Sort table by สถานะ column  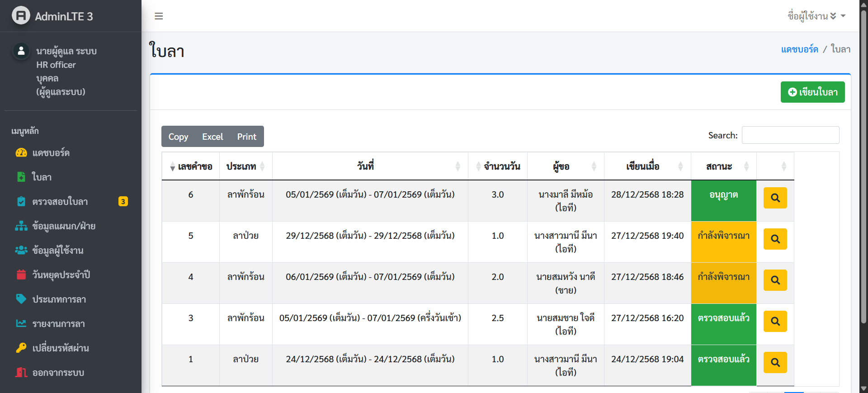(723, 166)
